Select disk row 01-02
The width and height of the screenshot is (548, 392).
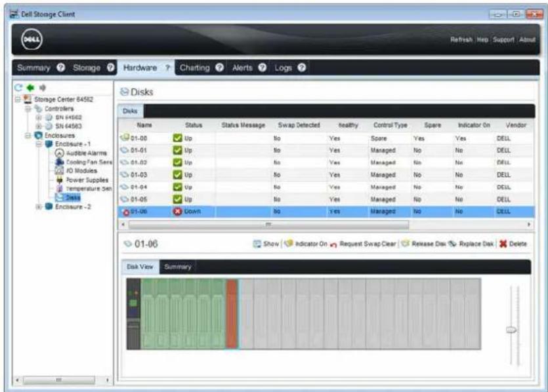tap(326, 163)
